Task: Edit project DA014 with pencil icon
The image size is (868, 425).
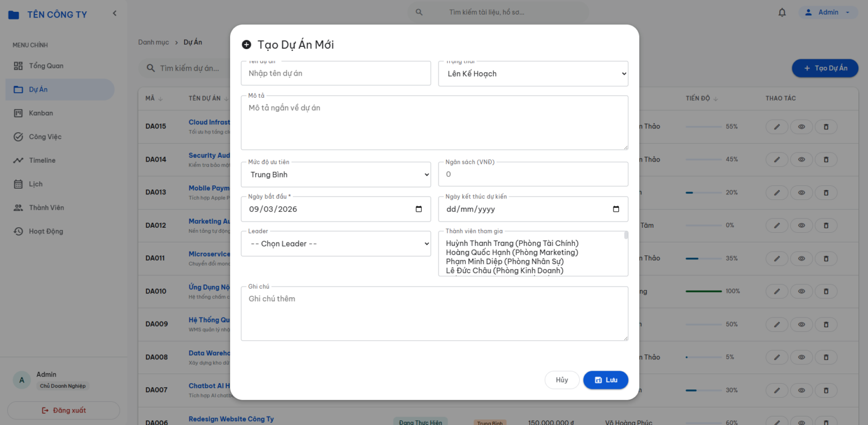Action: tap(777, 159)
